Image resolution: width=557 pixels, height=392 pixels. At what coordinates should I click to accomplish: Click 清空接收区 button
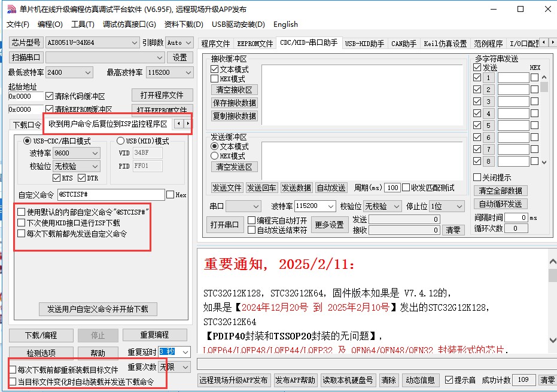234,90
